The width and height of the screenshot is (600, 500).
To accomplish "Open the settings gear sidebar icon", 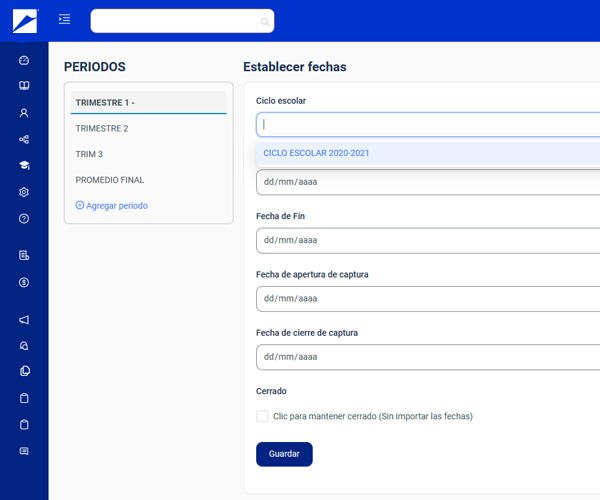I will [24, 192].
